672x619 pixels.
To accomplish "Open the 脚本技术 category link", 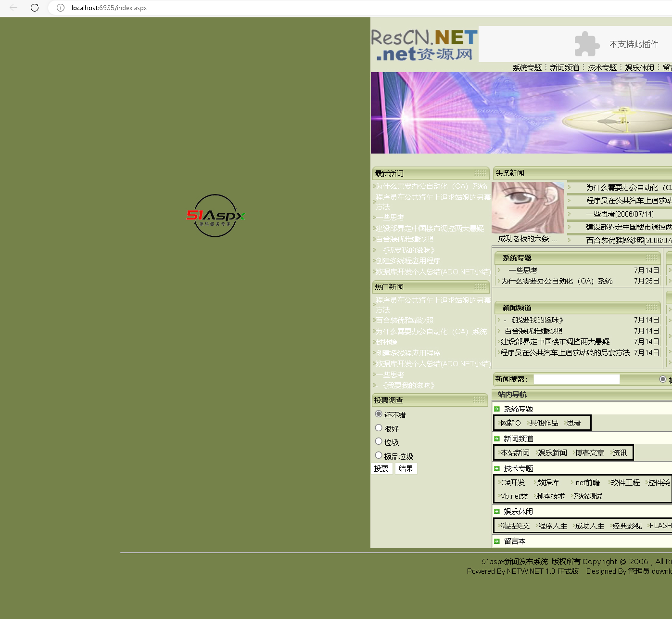I will [x=550, y=496].
